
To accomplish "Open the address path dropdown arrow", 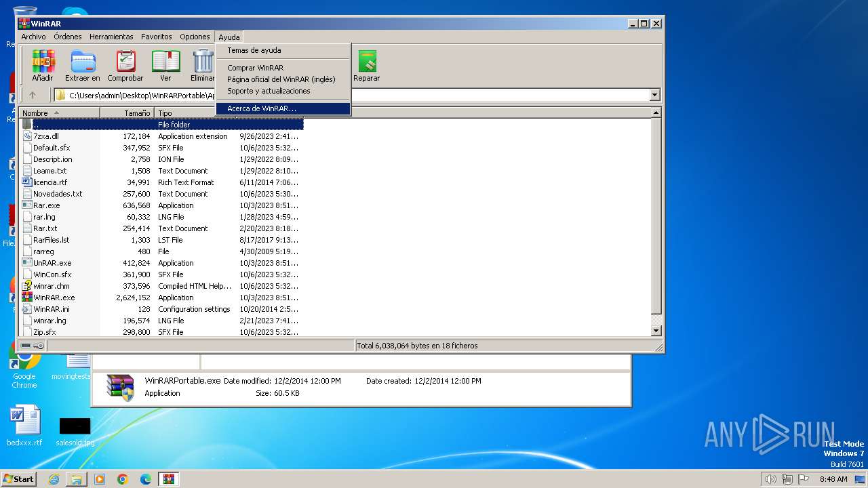I will [654, 96].
